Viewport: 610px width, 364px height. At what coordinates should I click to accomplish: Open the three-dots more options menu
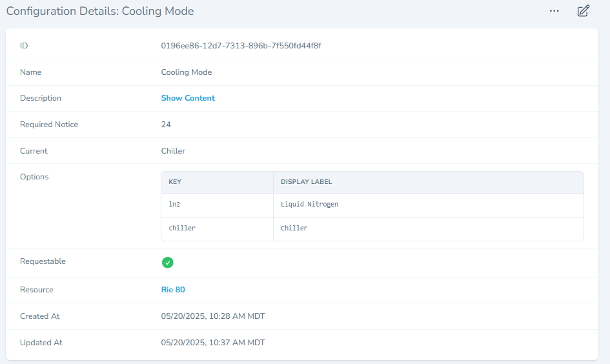tap(554, 11)
